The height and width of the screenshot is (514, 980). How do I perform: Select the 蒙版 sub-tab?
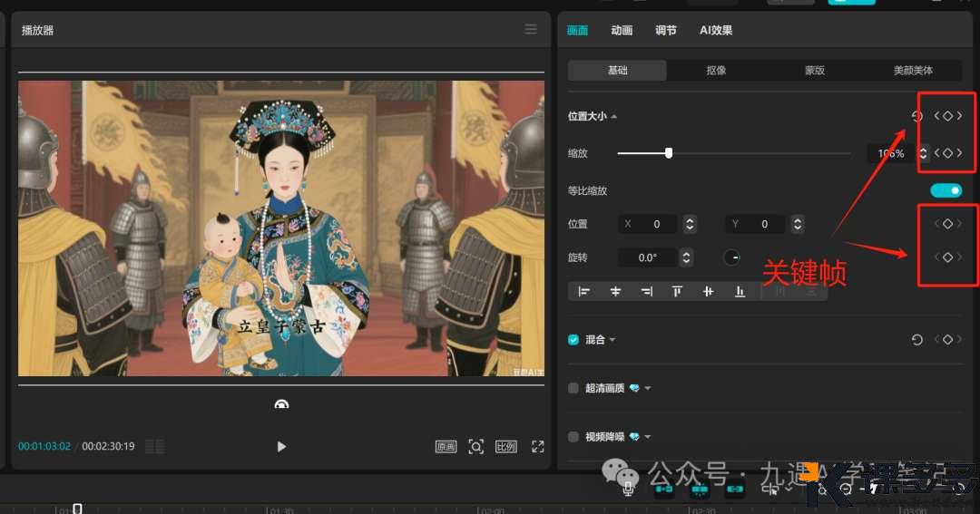pyautogui.click(x=815, y=70)
